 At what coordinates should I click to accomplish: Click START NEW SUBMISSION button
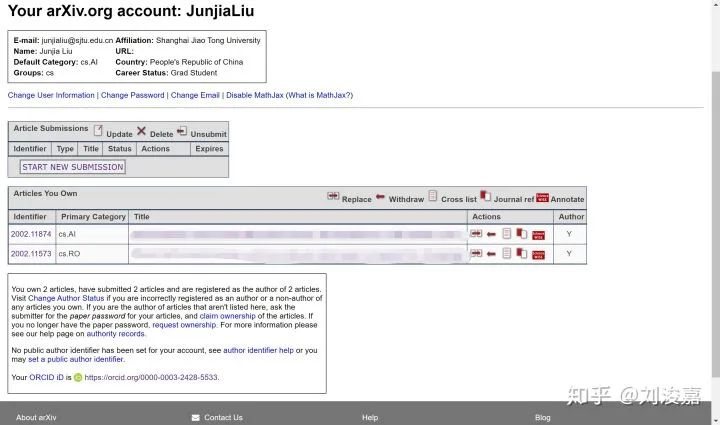click(x=73, y=167)
